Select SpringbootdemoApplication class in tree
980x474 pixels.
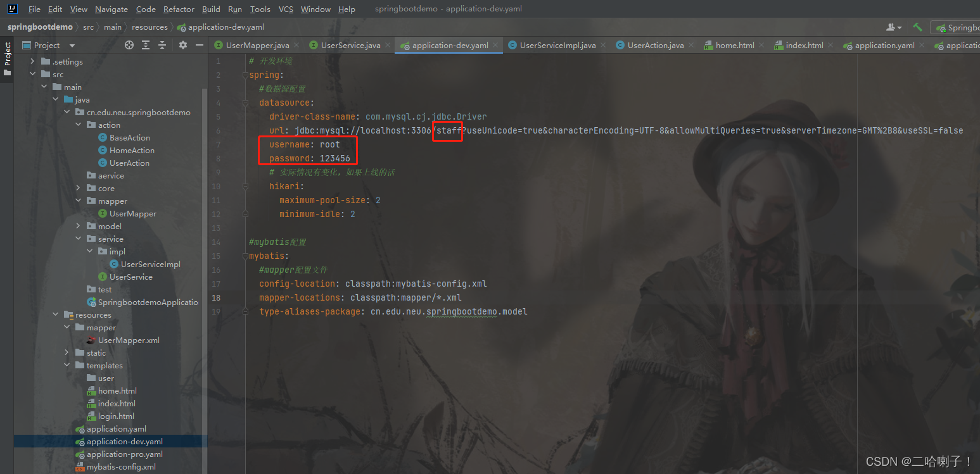pos(148,302)
